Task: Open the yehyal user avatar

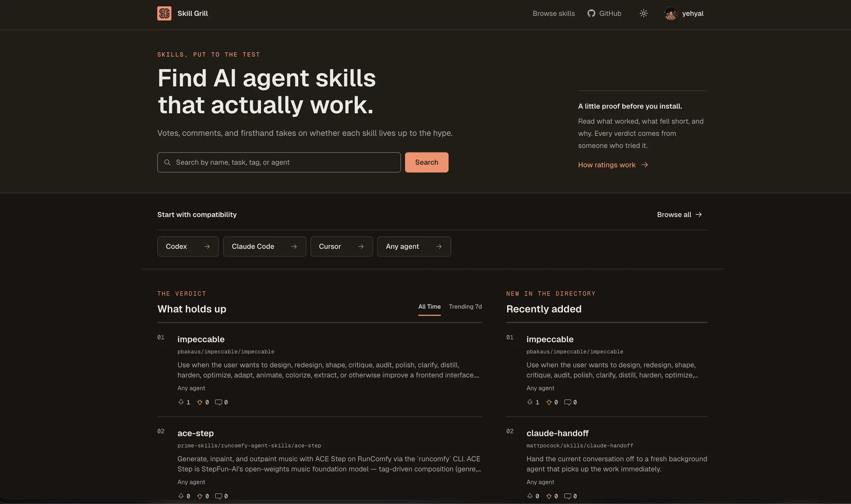Action: 671,13
